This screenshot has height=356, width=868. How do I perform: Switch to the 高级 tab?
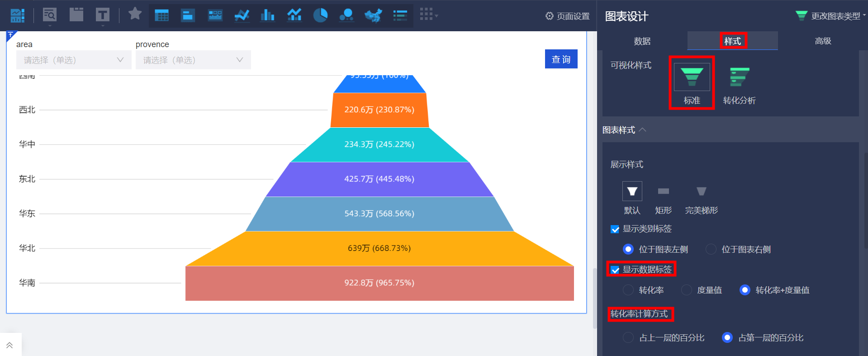coord(823,41)
